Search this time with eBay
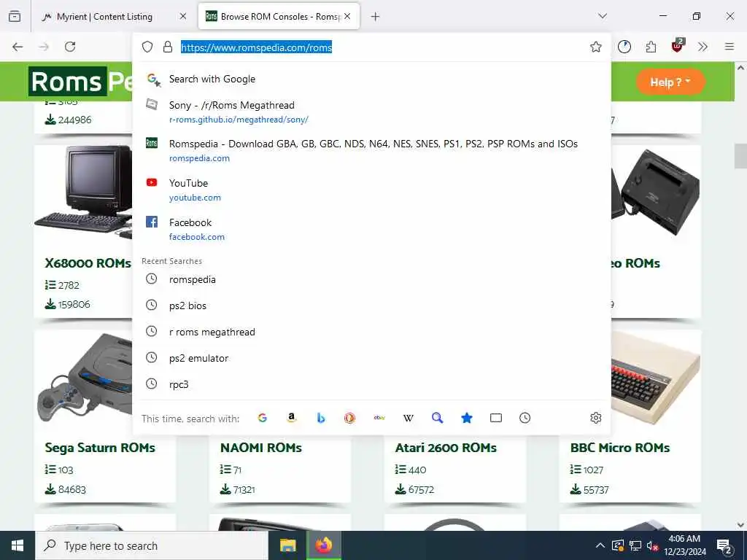747x560 pixels. (379, 418)
